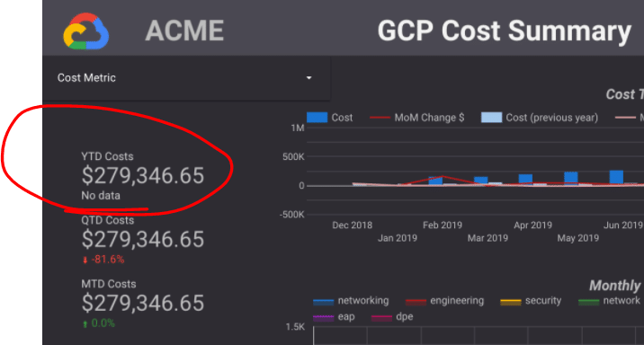Click the No data comparison text
This screenshot has height=345, width=644.
pyautogui.click(x=101, y=195)
